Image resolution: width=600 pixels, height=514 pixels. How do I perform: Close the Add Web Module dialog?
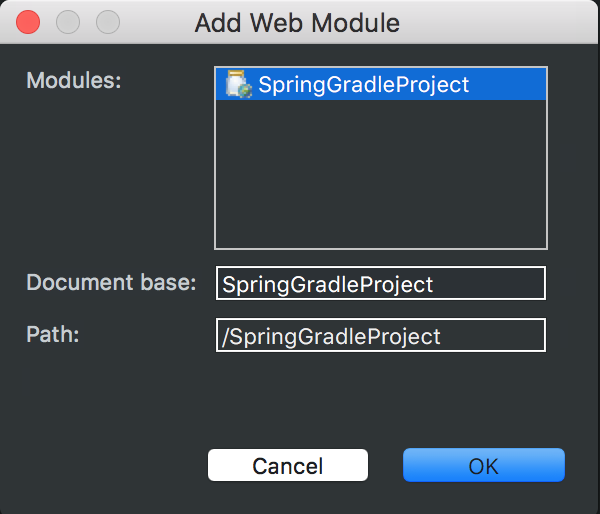click(x=30, y=22)
